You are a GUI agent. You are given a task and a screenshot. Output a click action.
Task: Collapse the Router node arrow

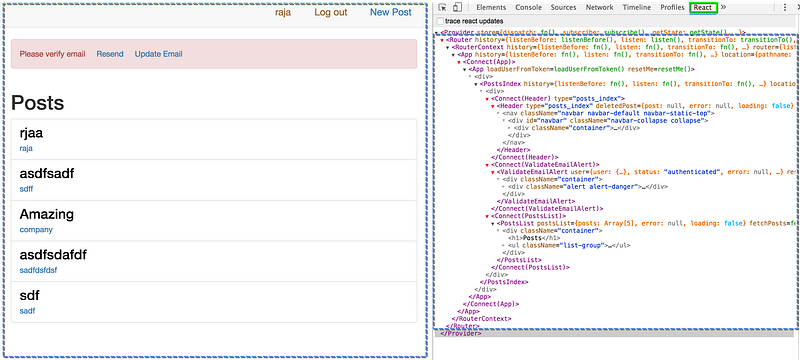442,40
